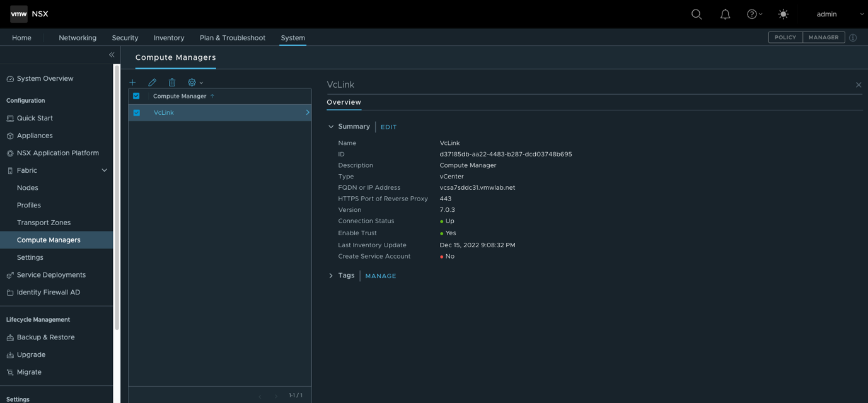
Task: Open Nodes under Fabric
Action: pos(28,188)
